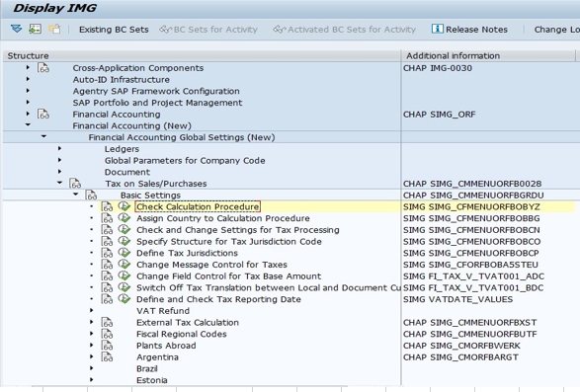Click the second toolbar icon with green arrow

(x=36, y=29)
